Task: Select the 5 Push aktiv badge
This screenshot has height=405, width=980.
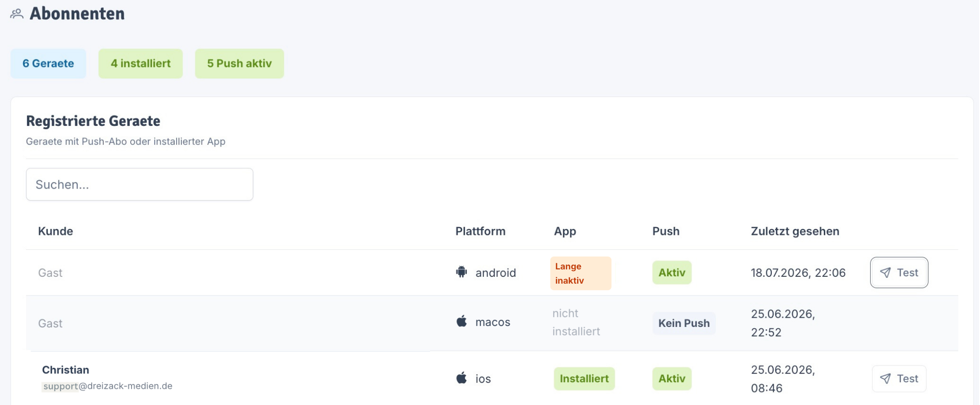Action: pos(239,64)
